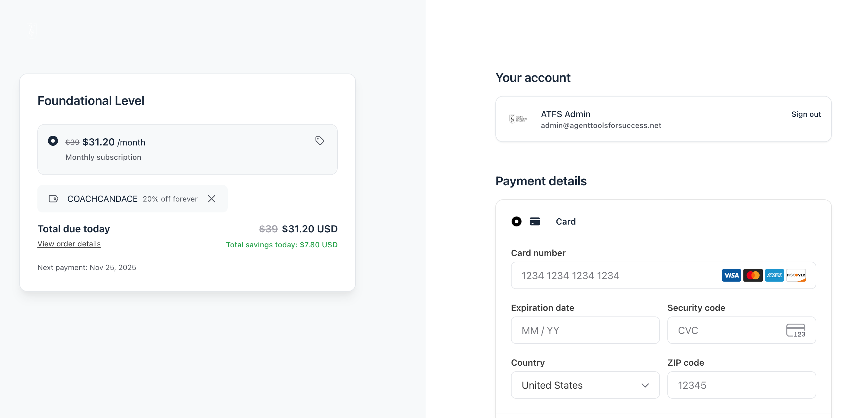Click the ATFS Admin account logo
This screenshot has height=418, width=868.
coord(518,119)
